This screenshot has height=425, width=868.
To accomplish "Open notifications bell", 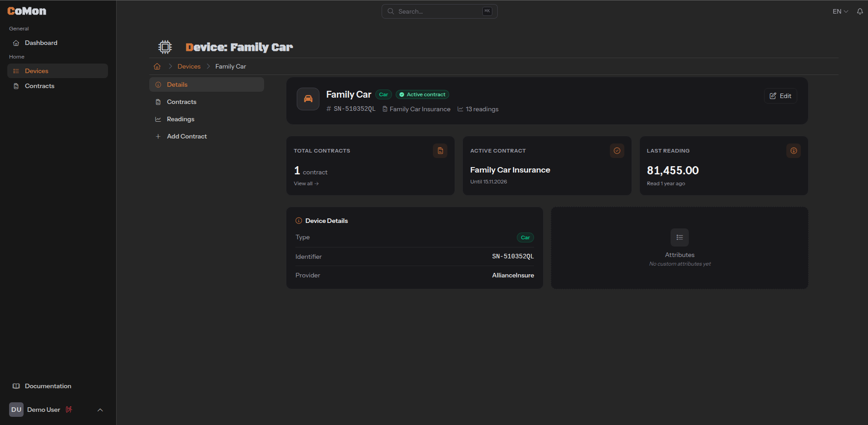I will (x=860, y=11).
